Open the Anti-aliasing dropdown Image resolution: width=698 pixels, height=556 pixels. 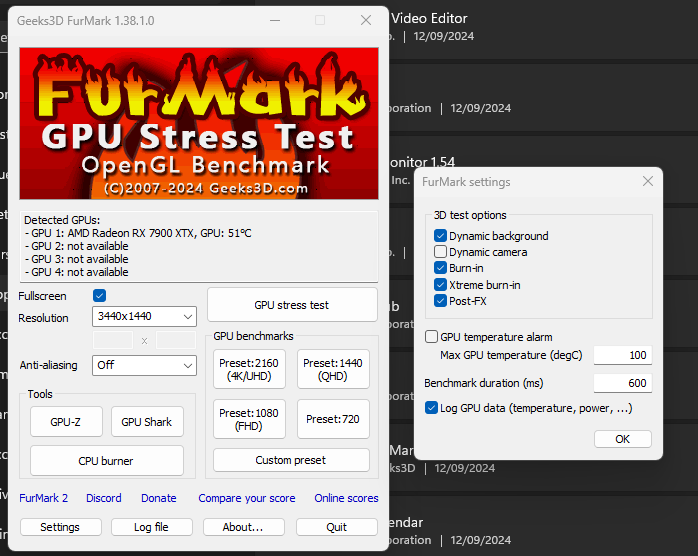(144, 365)
